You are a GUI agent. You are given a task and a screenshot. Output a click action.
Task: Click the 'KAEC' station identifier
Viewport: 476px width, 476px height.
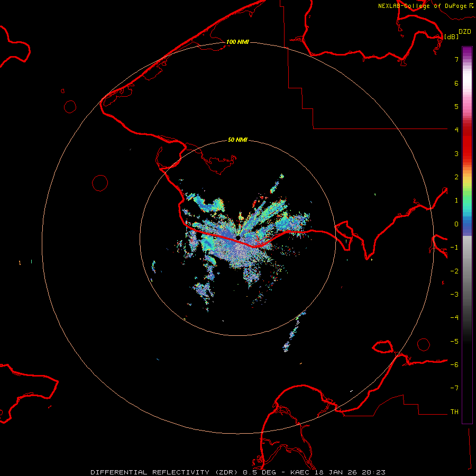pyautogui.click(x=300, y=472)
